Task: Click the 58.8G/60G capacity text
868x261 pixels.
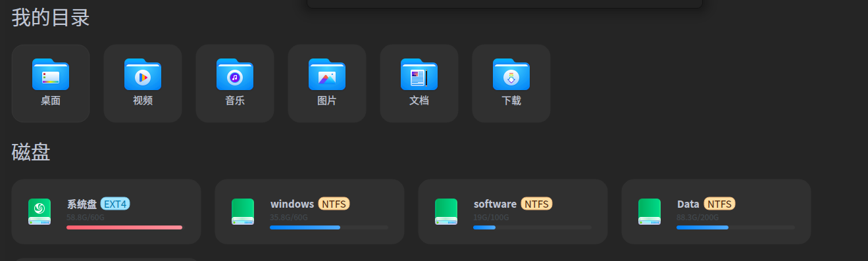Action: pos(86,218)
